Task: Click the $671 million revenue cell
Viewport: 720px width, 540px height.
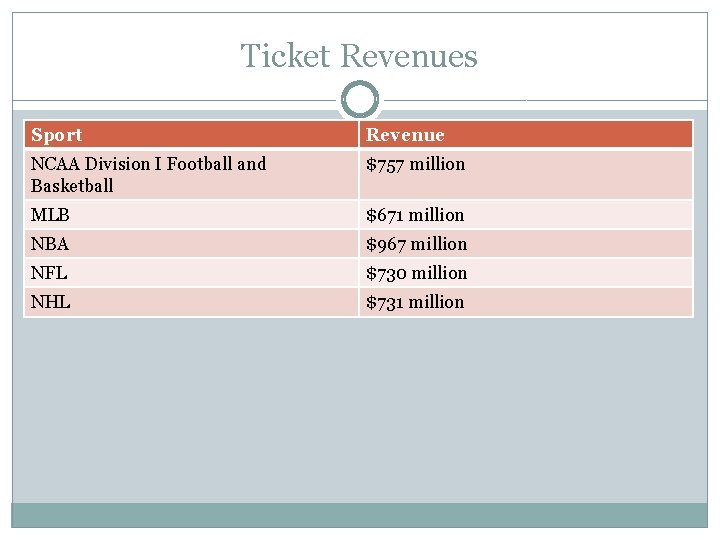Action: [415, 215]
